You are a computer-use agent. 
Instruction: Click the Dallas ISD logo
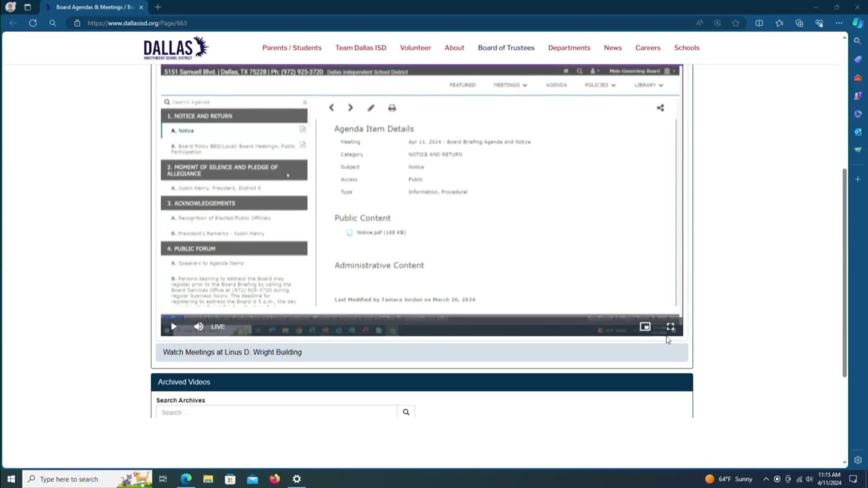pyautogui.click(x=176, y=48)
